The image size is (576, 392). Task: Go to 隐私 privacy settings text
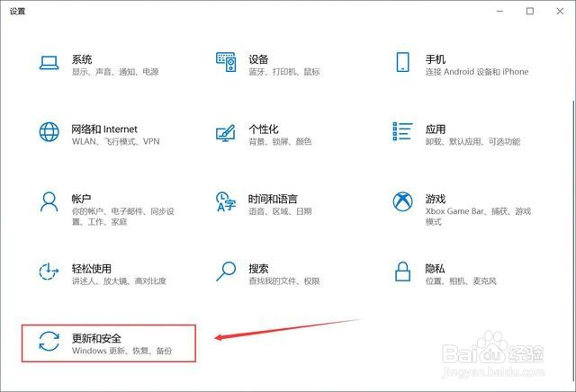(x=435, y=268)
